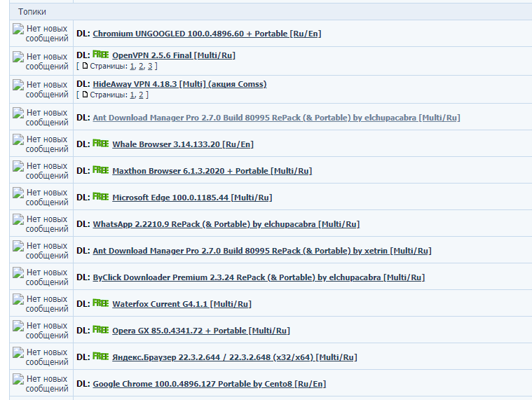The width and height of the screenshot is (532, 400).
Task: Open the ByClick Downloader Premium 2.3.24 topic
Action: click(259, 277)
